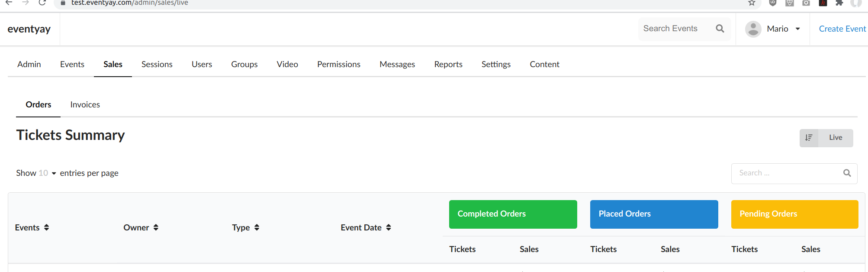
Task: Bookmark this page with the star icon
Action: tap(752, 3)
